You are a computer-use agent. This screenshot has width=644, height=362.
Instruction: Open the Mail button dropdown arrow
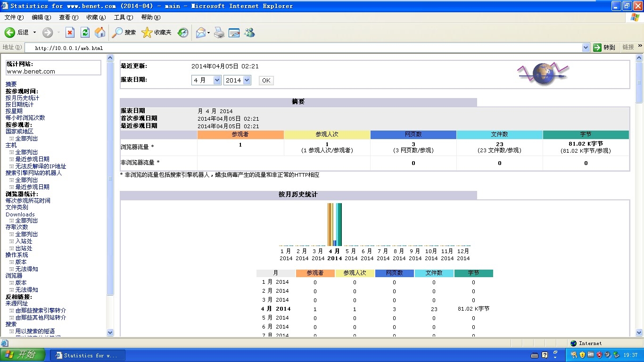click(x=209, y=33)
